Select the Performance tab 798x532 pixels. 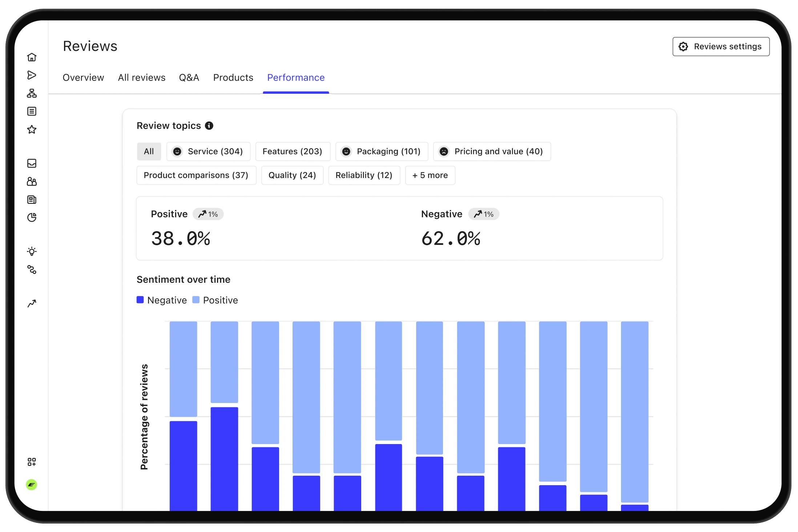pyautogui.click(x=296, y=78)
